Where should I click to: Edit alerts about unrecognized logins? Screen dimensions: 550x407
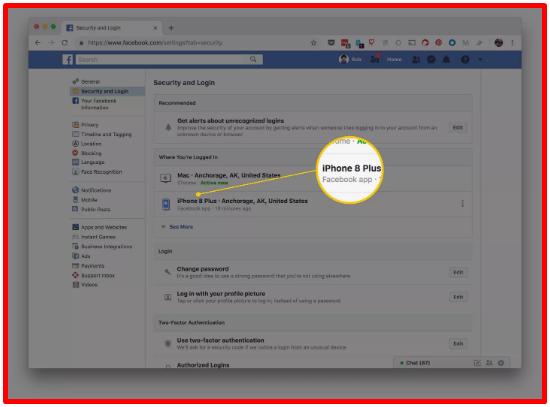coord(458,127)
